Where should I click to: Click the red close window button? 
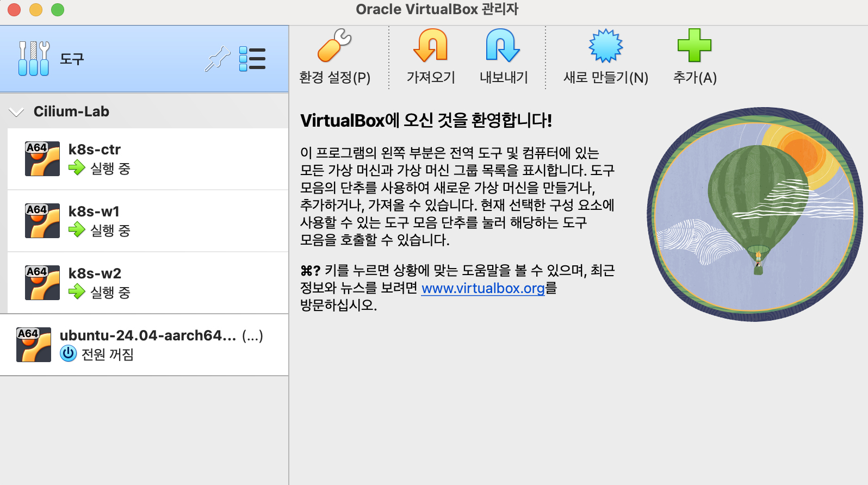[14, 9]
